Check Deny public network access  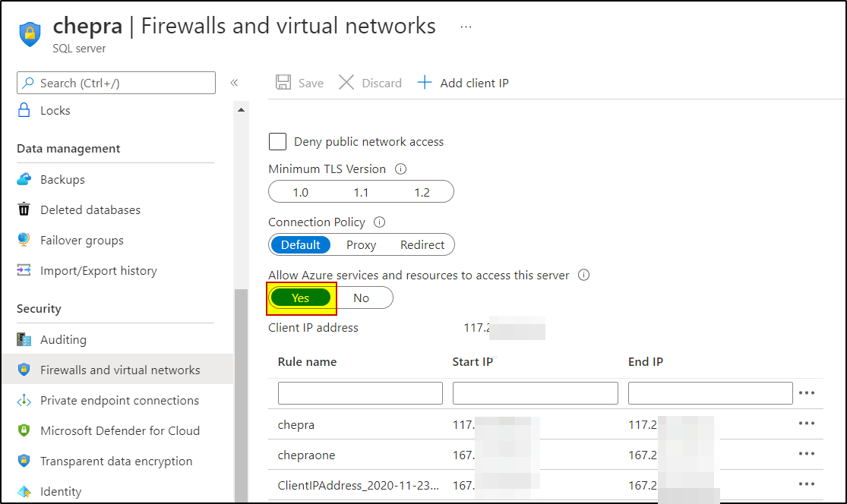(277, 141)
